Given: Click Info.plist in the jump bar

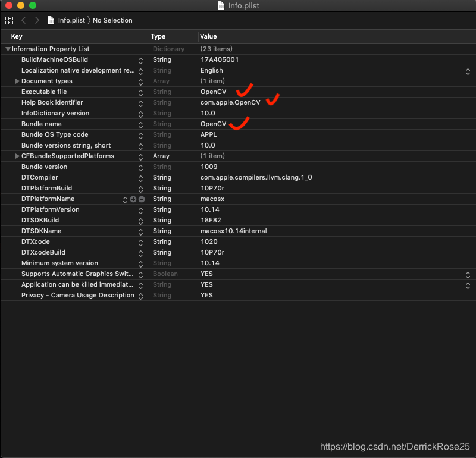Looking at the screenshot, I should (x=71, y=20).
